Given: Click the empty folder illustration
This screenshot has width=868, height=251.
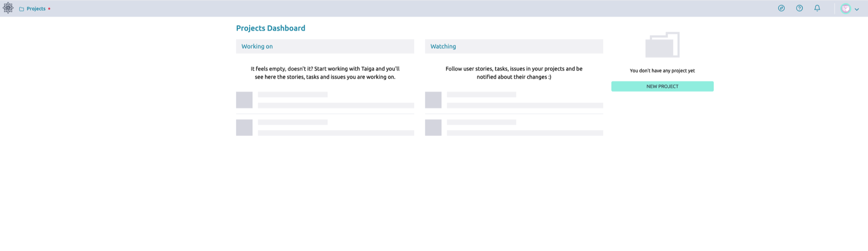Looking at the screenshot, I should 662,45.
